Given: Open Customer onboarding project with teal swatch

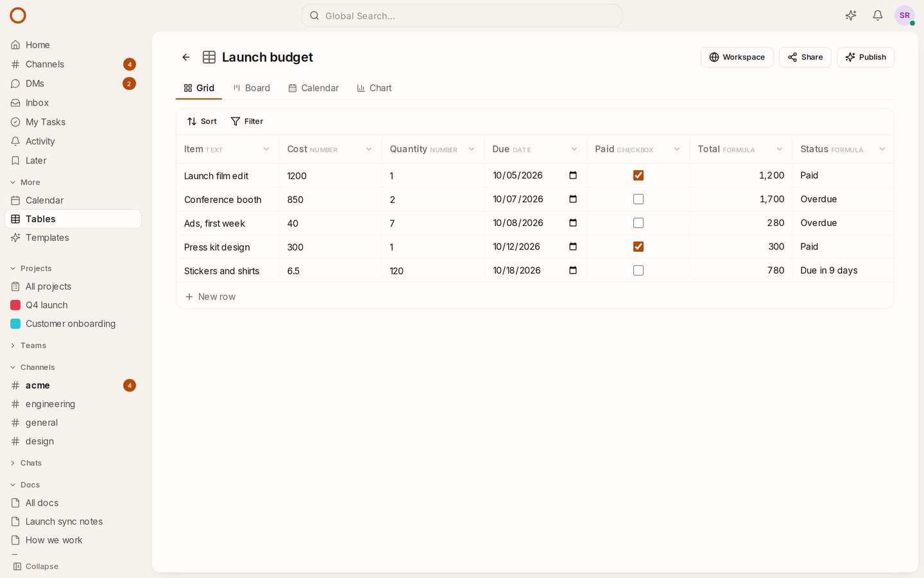Looking at the screenshot, I should pos(73,324).
